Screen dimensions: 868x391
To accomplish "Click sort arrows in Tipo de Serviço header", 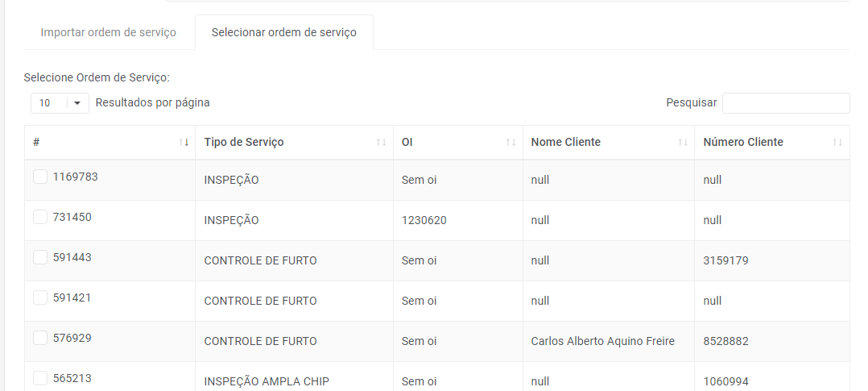I will pyautogui.click(x=381, y=143).
